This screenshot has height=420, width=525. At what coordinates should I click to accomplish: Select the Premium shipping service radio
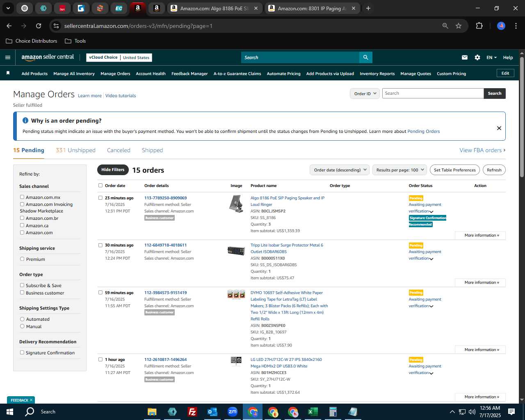coord(22,259)
